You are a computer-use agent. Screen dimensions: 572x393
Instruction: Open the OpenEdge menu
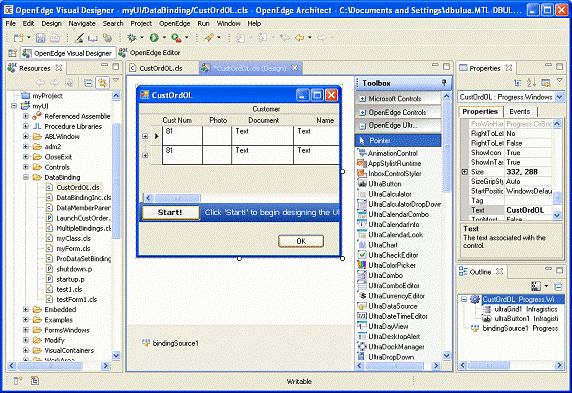(174, 23)
